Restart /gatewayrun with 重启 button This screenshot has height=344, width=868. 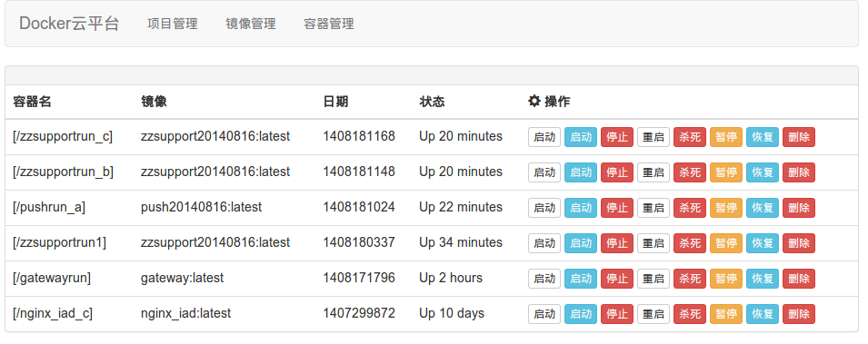coord(653,279)
